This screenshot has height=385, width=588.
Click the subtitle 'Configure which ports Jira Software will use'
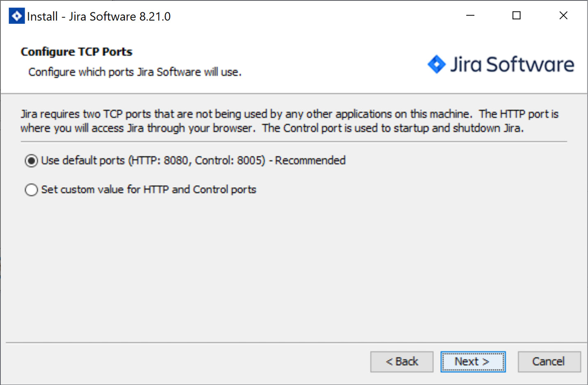134,72
